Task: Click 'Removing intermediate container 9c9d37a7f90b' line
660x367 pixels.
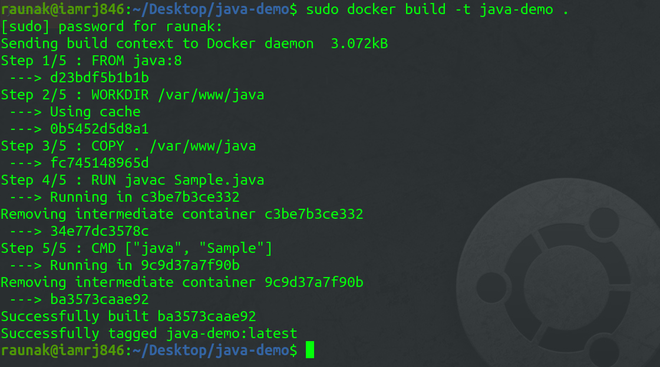Action: click(x=182, y=282)
